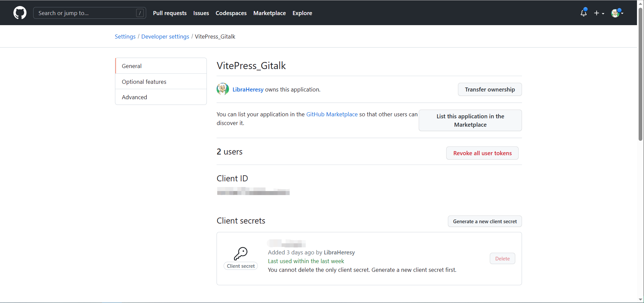
Task: Click List this application in the Marketplace
Action: point(470,120)
